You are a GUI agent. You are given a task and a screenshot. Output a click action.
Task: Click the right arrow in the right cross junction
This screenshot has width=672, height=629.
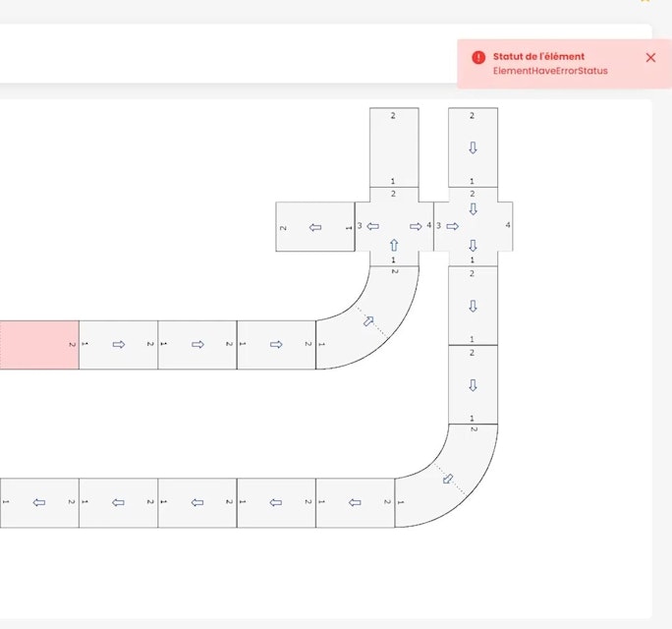(x=453, y=226)
